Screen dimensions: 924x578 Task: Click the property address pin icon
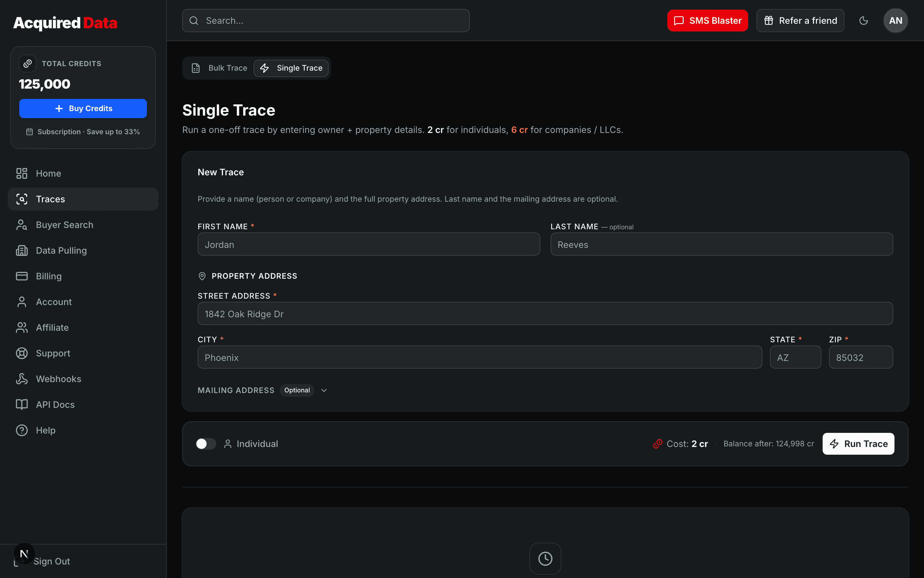202,276
